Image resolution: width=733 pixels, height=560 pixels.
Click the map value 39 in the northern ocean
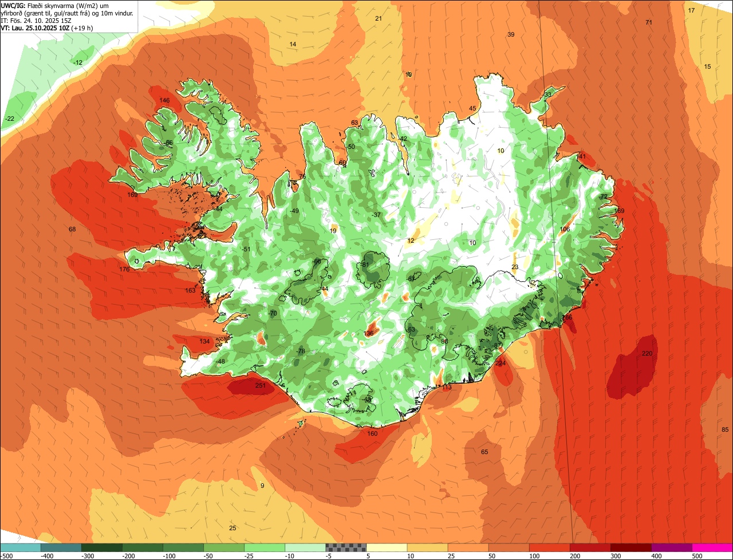pos(511,34)
